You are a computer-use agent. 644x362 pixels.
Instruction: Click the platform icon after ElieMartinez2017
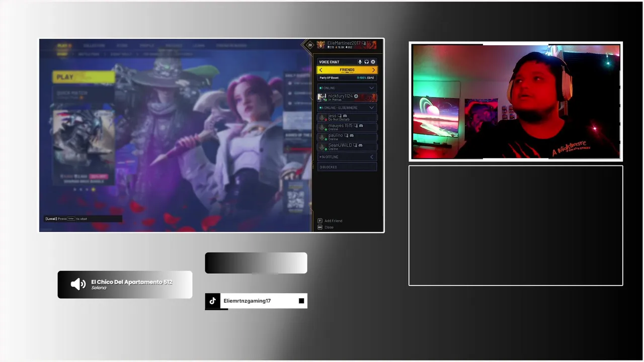[x=364, y=43]
